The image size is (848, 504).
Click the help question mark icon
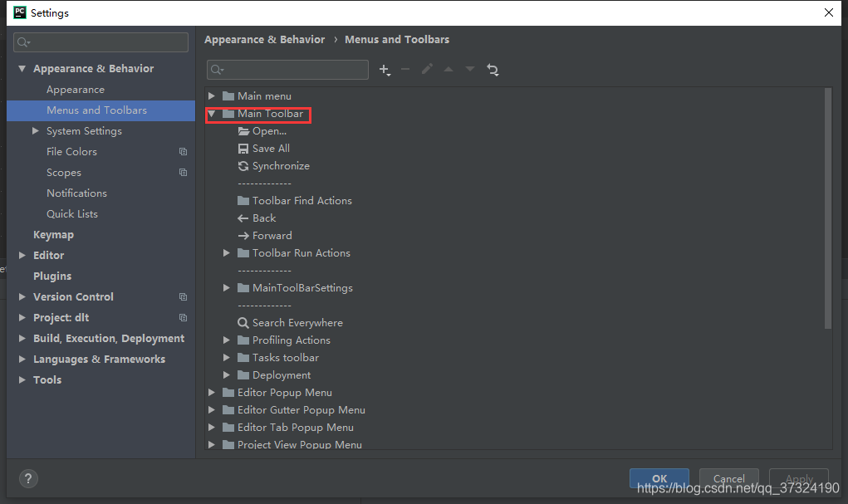[28, 478]
